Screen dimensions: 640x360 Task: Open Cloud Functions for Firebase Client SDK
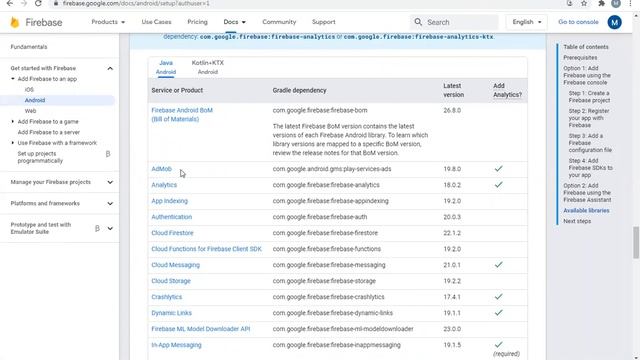(x=207, y=249)
